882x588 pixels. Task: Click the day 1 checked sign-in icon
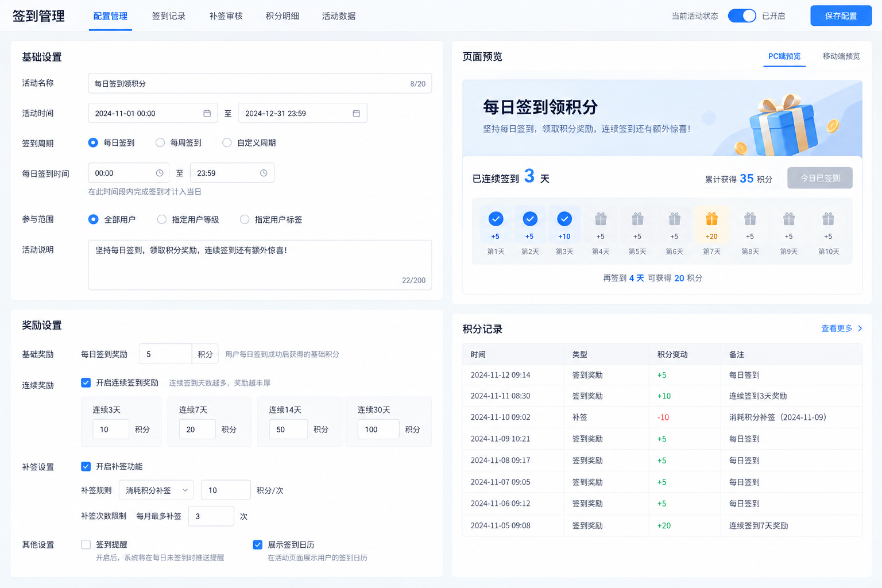pyautogui.click(x=496, y=219)
